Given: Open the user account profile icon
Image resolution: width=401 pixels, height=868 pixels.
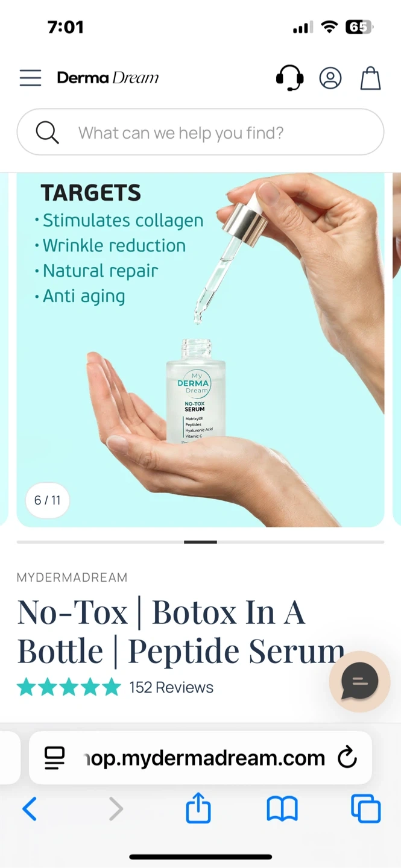Looking at the screenshot, I should [330, 78].
